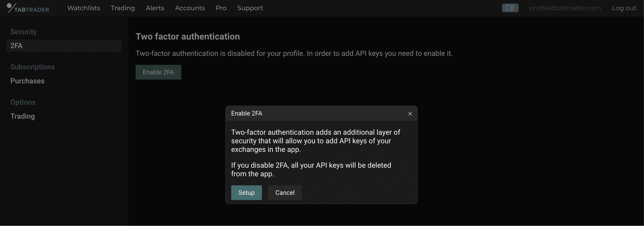Open the Watchlists menu item

click(84, 8)
